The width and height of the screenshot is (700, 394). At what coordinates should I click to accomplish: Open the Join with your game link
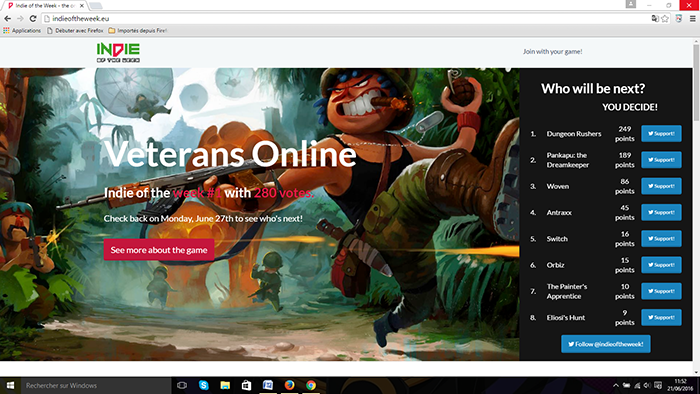552,51
